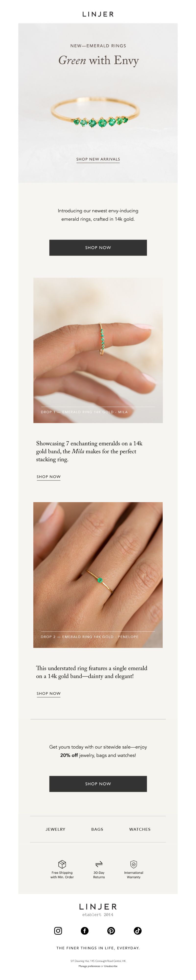Click the International Warranty shield icon

click(x=134, y=864)
